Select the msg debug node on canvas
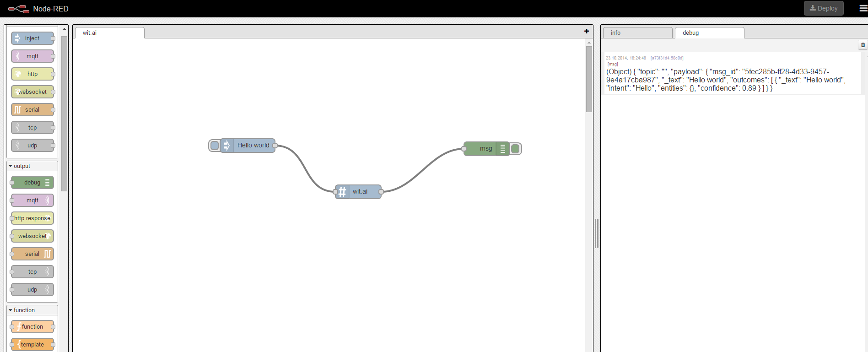Viewport: 868px width, 352px height. tap(486, 149)
